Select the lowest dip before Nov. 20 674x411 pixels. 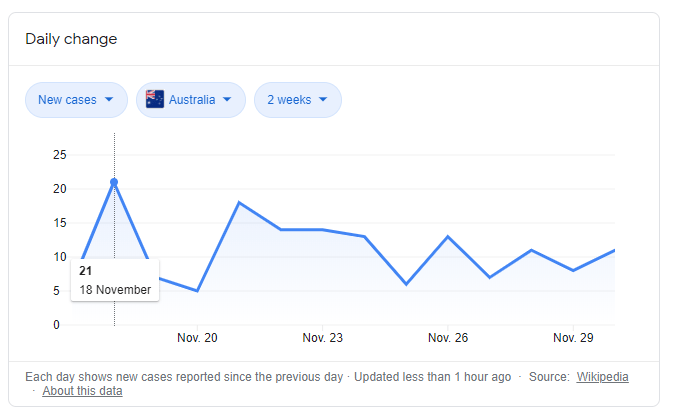(x=197, y=291)
